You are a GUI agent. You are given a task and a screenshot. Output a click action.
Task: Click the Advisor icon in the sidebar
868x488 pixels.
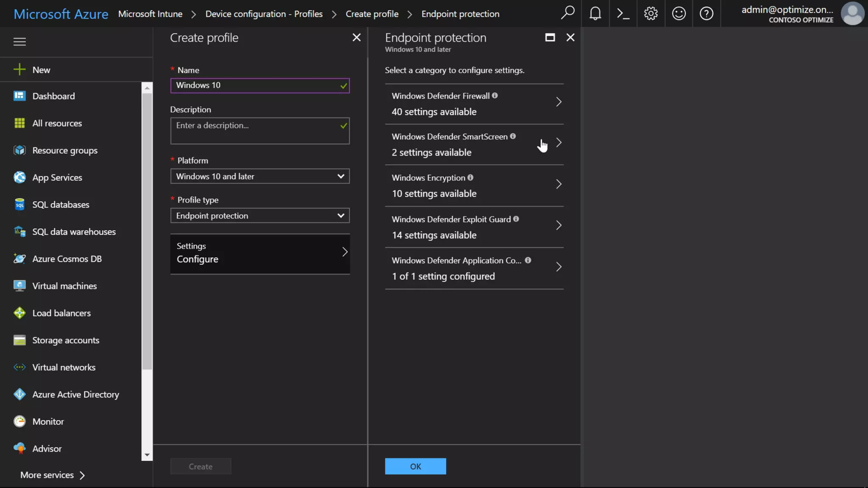pos(19,448)
